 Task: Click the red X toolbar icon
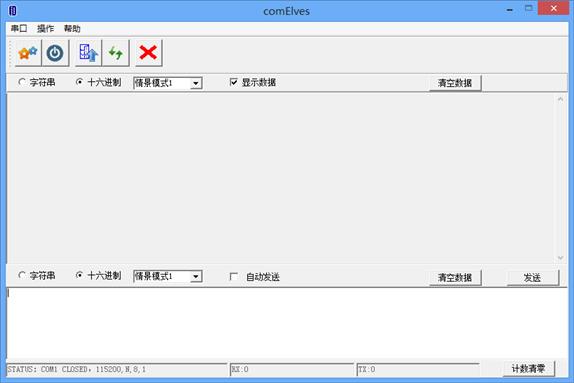click(148, 53)
